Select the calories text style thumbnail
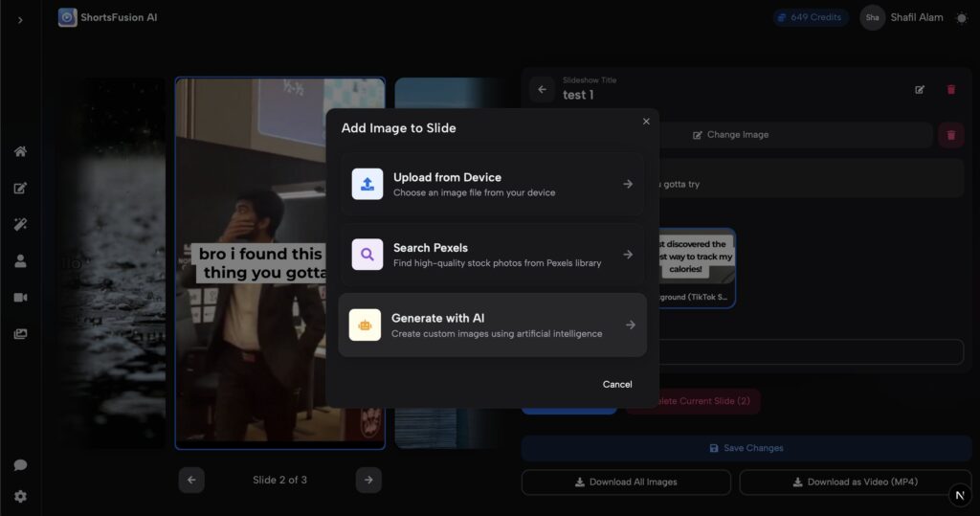Image resolution: width=980 pixels, height=516 pixels. [x=697, y=268]
